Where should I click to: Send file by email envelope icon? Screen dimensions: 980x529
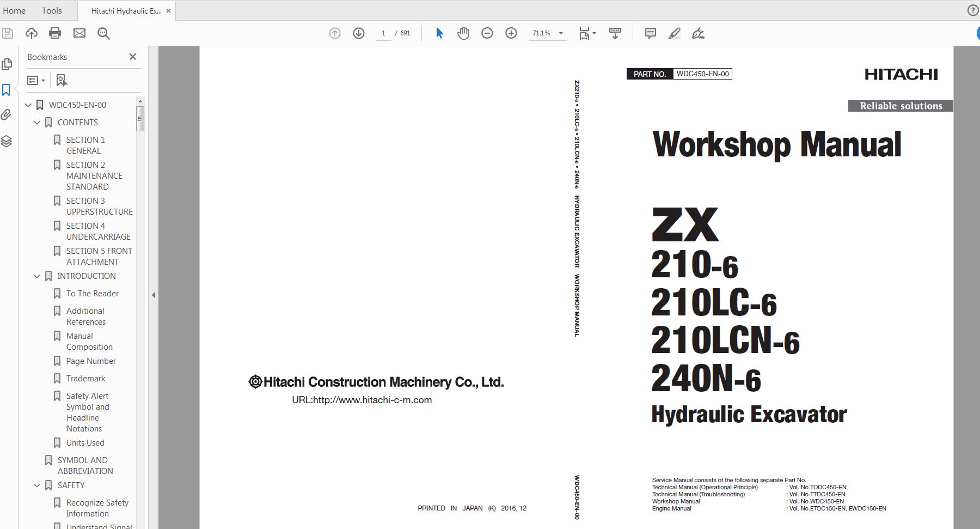pos(79,33)
